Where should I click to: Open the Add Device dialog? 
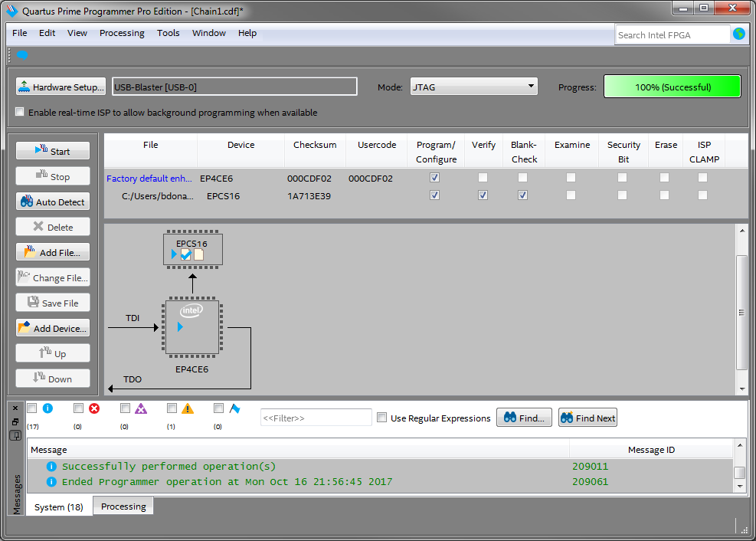pos(53,328)
